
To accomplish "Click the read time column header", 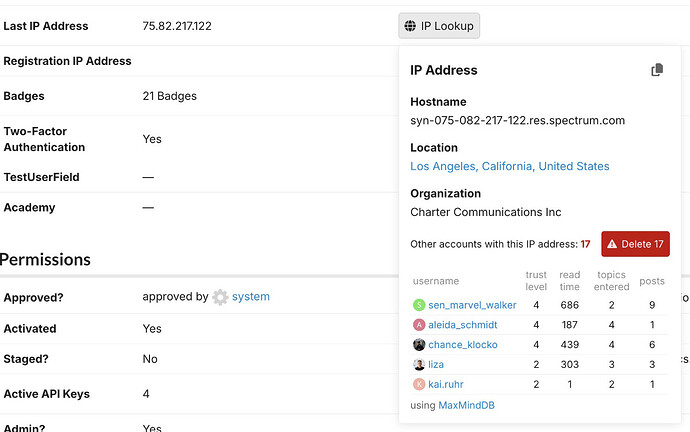I will pyautogui.click(x=569, y=281).
